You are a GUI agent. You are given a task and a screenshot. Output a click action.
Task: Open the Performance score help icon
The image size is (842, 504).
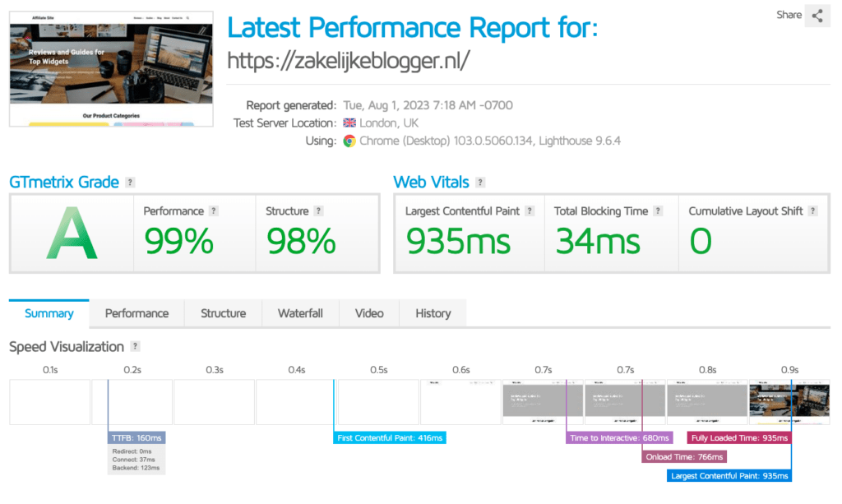214,211
